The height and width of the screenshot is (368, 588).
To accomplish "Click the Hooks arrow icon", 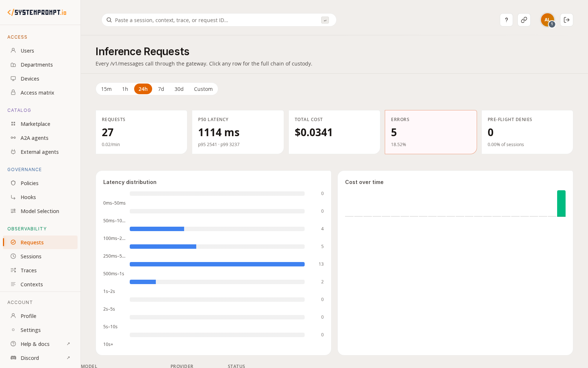I will (13, 197).
